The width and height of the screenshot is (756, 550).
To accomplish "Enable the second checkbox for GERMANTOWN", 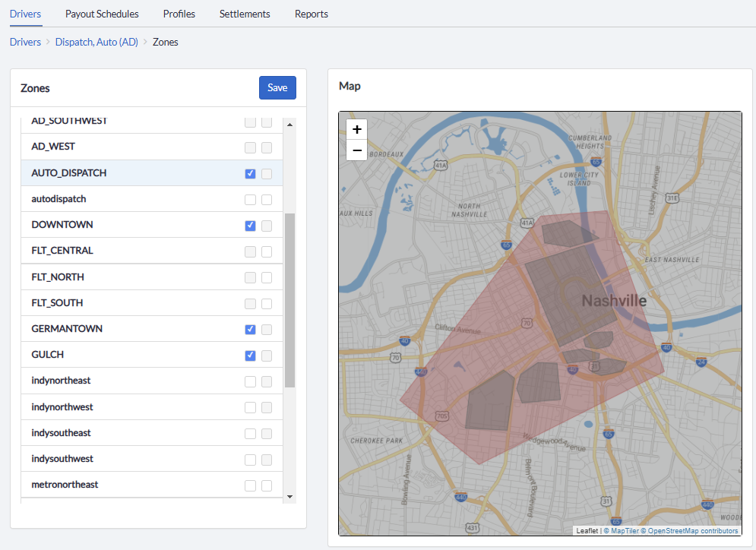I will point(267,329).
